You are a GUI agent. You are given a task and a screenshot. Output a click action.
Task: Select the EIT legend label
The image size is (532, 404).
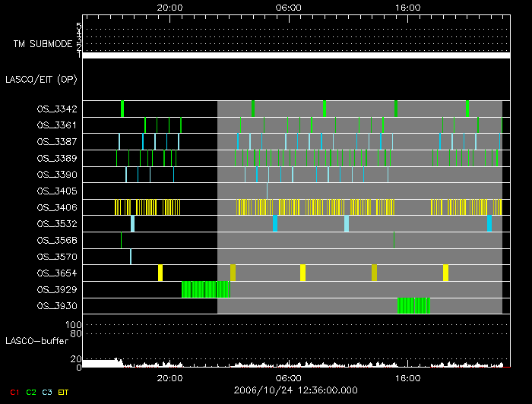point(63,391)
